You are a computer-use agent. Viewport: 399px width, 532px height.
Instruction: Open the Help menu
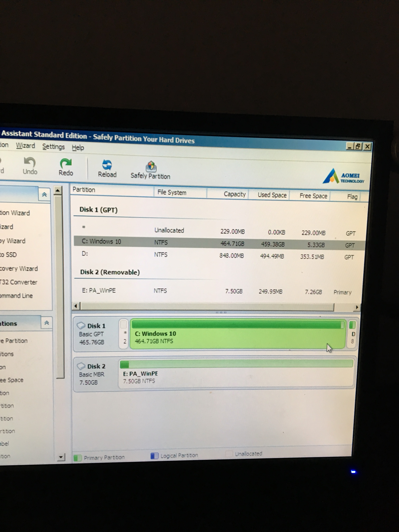pyautogui.click(x=78, y=148)
